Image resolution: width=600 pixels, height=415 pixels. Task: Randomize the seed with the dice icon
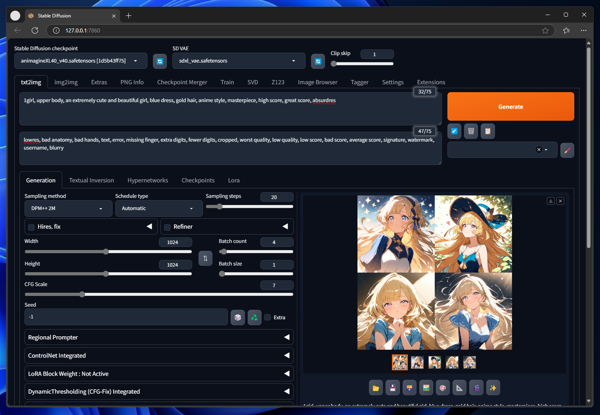click(238, 317)
